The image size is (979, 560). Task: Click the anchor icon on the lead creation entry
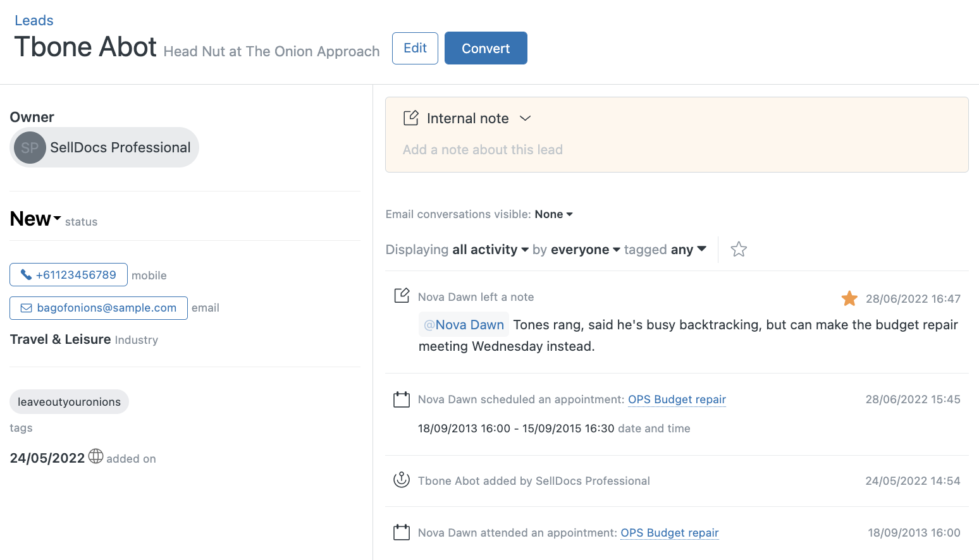(402, 480)
